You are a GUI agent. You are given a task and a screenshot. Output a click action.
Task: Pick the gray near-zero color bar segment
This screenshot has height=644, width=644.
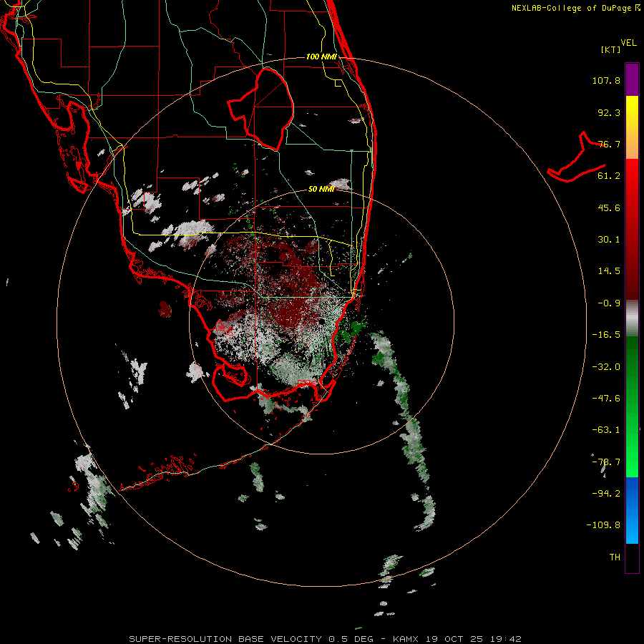tap(632, 318)
